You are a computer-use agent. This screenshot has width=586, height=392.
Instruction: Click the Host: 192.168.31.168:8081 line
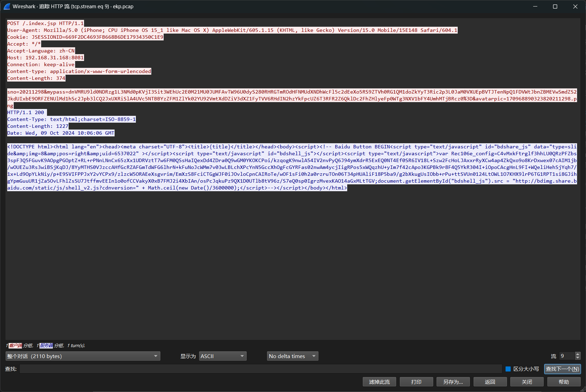click(45, 58)
